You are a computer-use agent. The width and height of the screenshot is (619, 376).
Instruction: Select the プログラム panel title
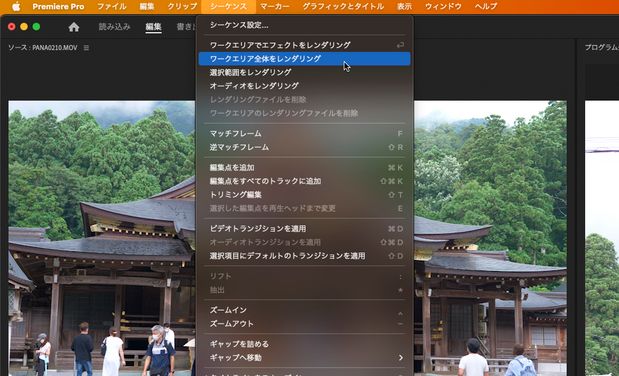point(601,47)
